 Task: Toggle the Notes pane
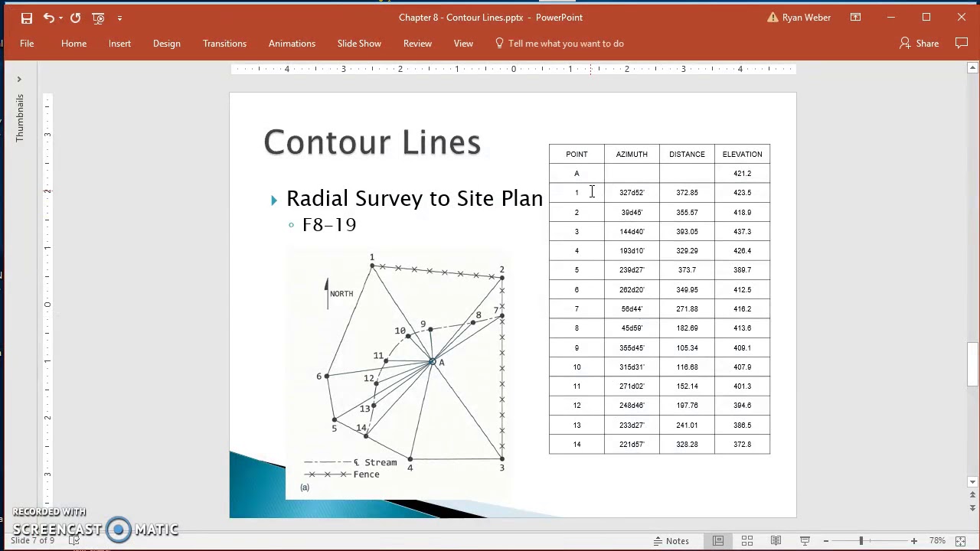(671, 541)
